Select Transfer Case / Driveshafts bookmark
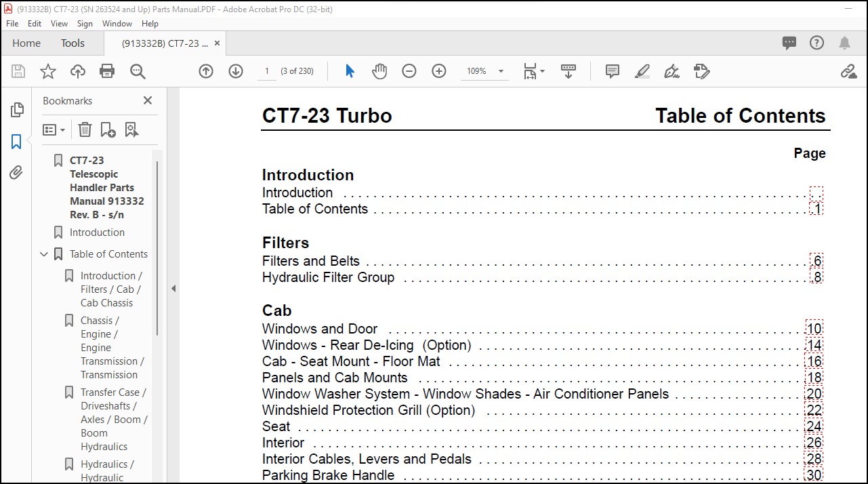Screen dimensions: 868x484 coord(114,420)
